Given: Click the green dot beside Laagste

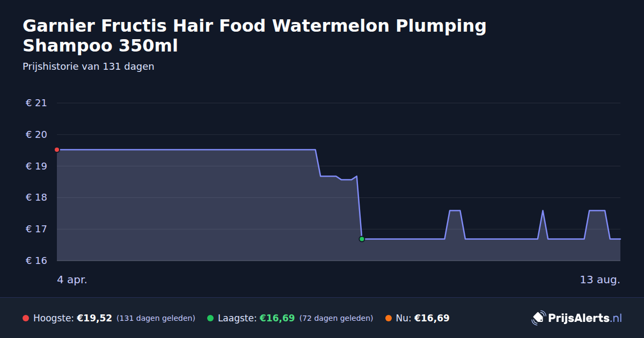Looking at the screenshot, I should click(x=210, y=318).
